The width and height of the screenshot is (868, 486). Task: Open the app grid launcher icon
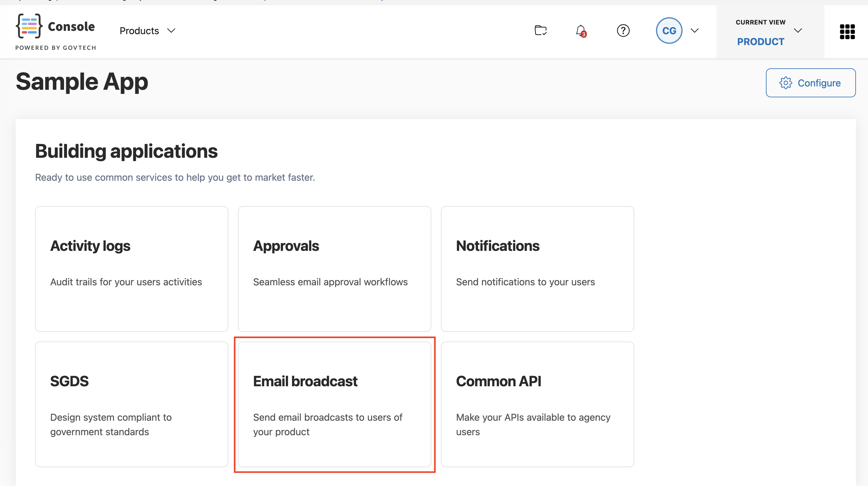(x=847, y=32)
